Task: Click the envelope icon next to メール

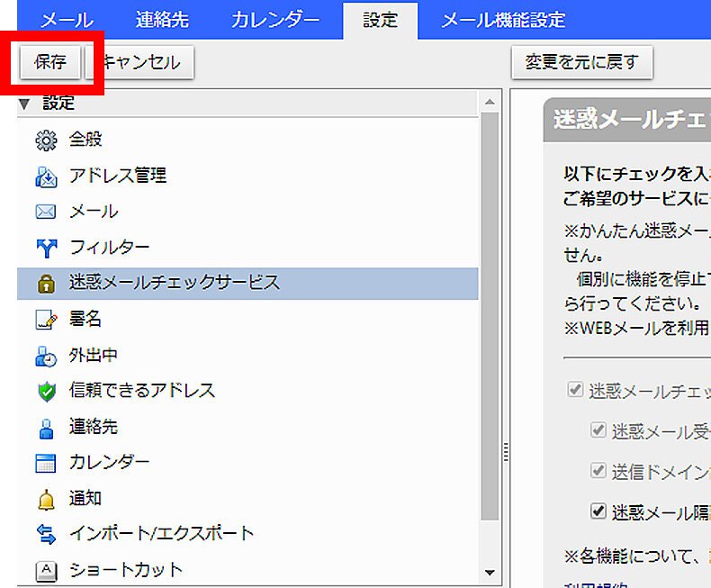Action: [45, 212]
